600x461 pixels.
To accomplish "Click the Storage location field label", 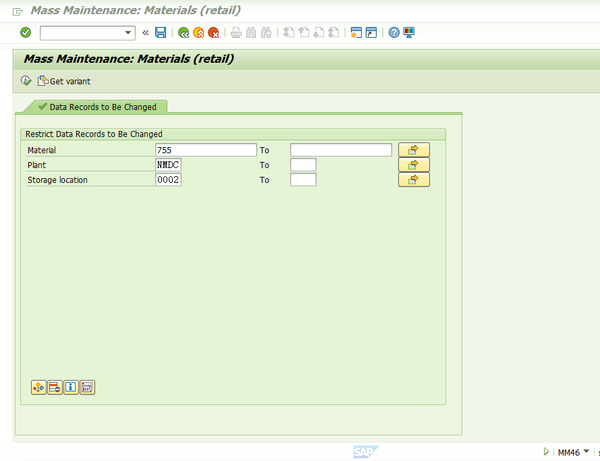I will [x=57, y=180].
